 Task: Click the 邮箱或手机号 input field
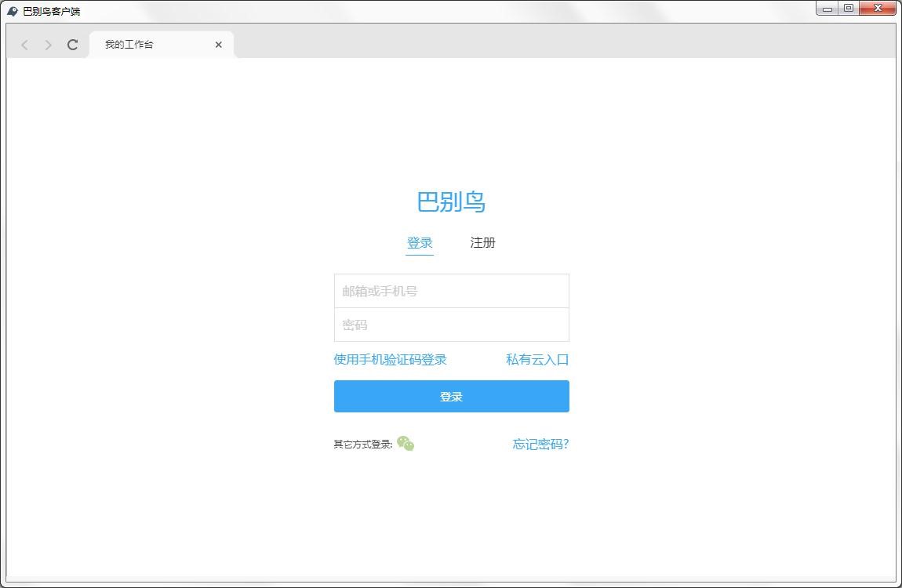pos(452,290)
